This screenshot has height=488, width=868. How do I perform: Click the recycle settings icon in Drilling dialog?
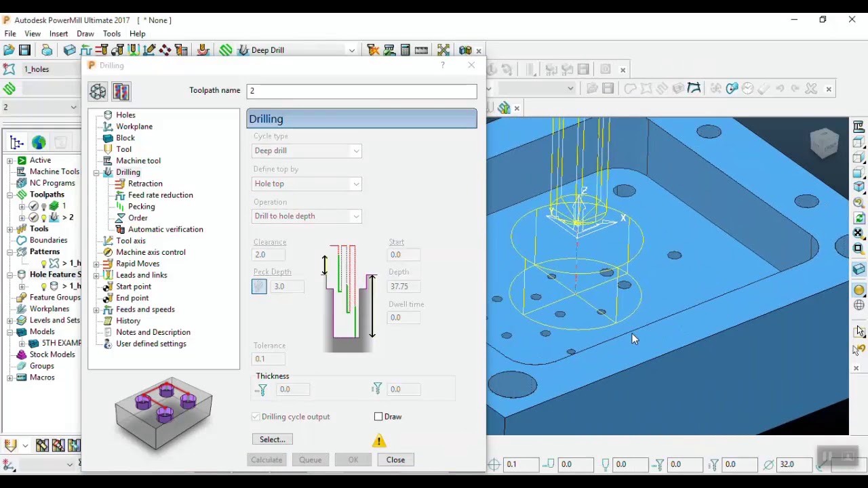pyautogui.click(x=98, y=91)
